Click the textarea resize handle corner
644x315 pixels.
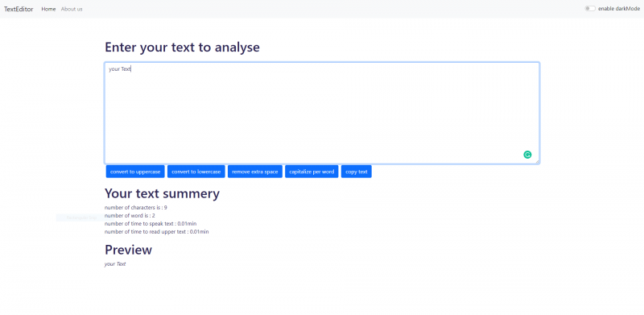click(537, 162)
